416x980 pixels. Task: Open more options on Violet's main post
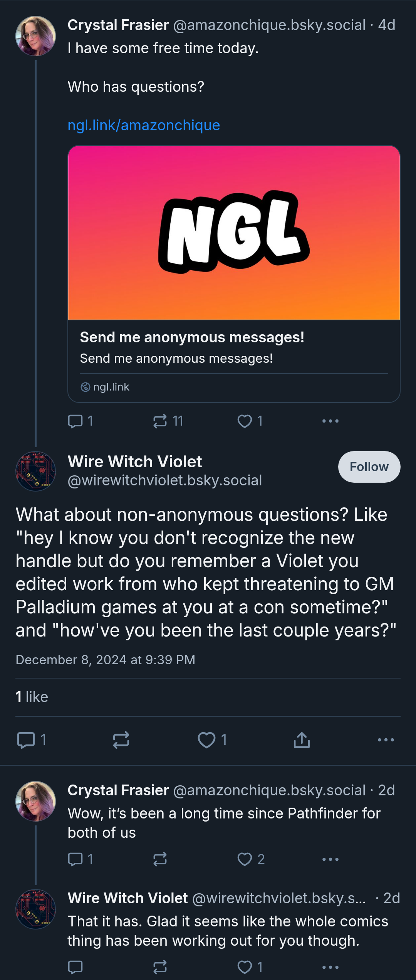pos(386,740)
